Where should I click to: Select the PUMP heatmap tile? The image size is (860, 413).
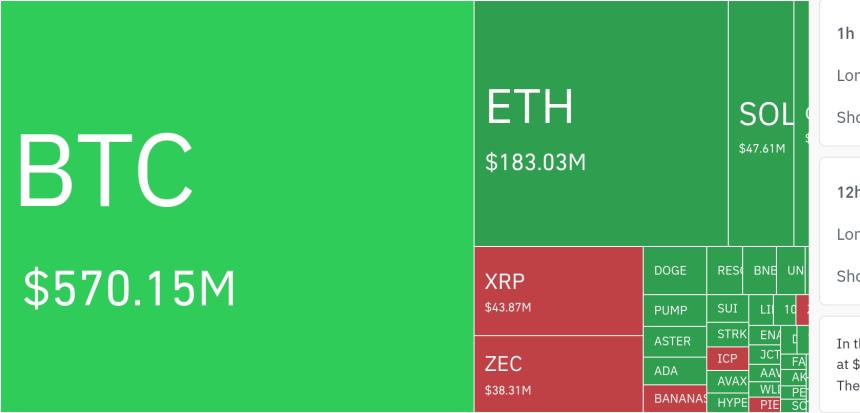674,311
